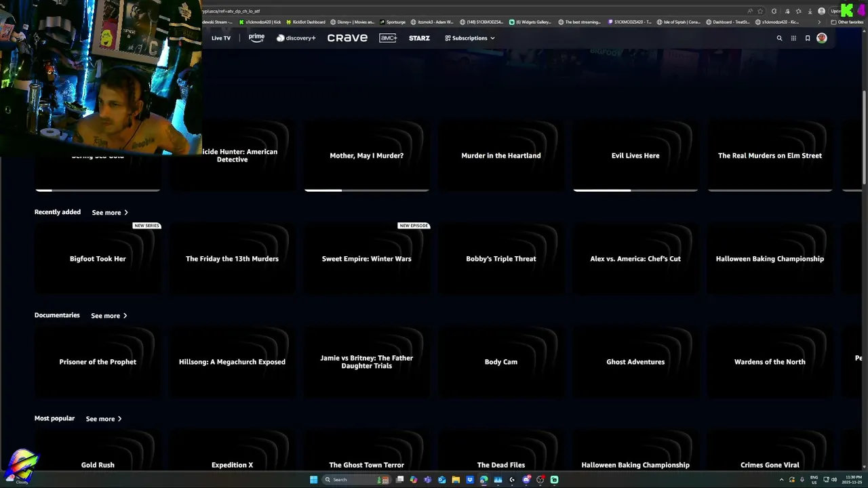Expand the Subscriptions dropdown
The height and width of the screenshot is (488, 868).
pos(470,38)
